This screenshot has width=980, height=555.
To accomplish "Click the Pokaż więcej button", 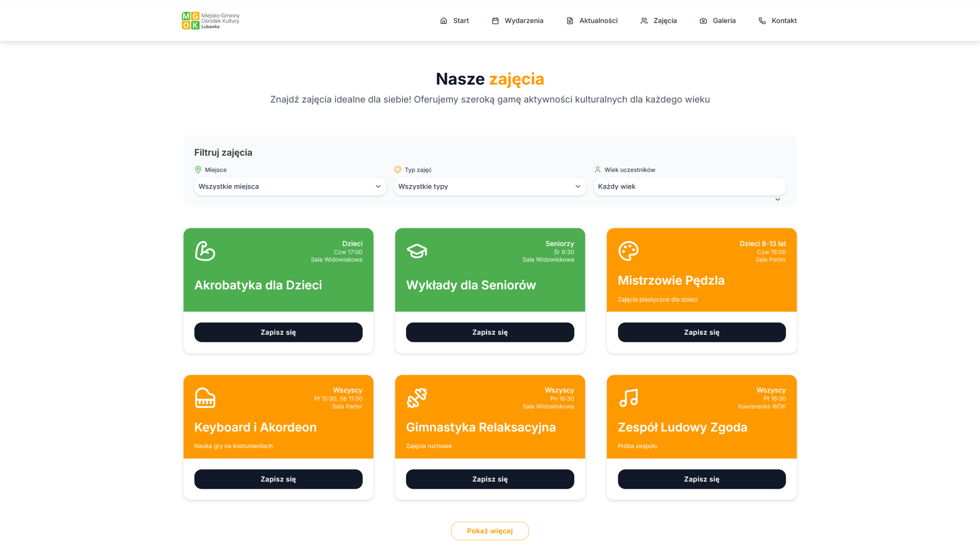I will click(490, 531).
